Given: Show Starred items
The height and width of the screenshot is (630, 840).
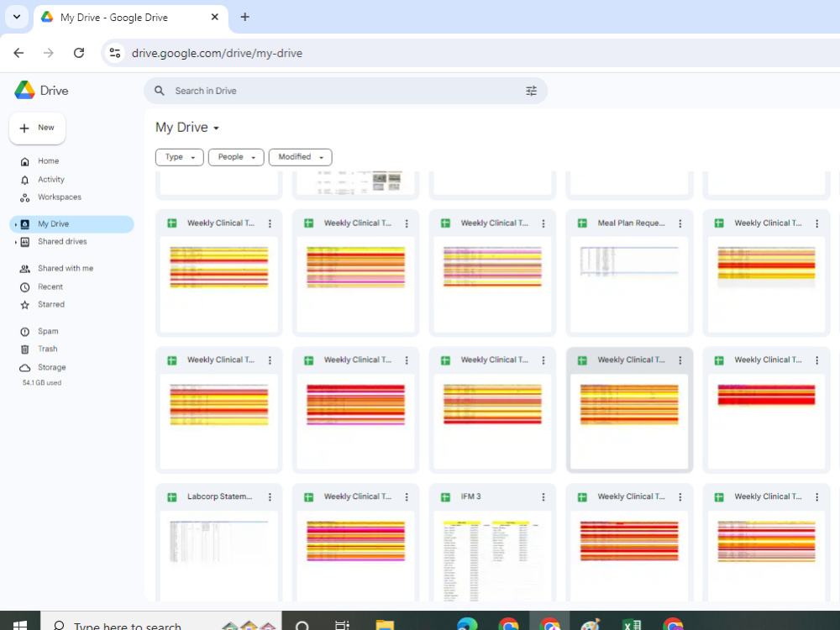Looking at the screenshot, I should coord(51,304).
